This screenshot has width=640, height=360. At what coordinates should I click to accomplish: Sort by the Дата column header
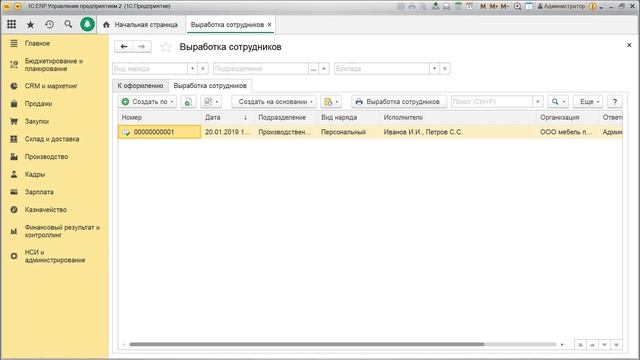pos(227,118)
